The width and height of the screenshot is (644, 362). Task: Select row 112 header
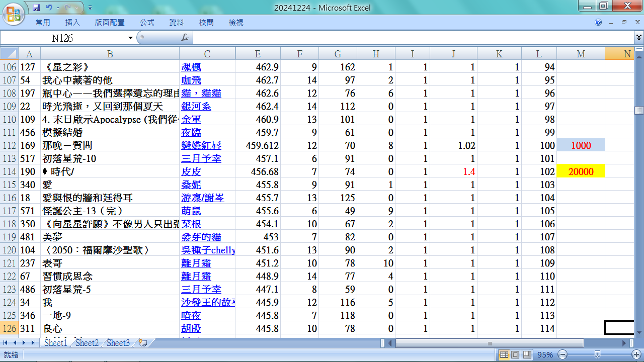pyautogui.click(x=9, y=145)
